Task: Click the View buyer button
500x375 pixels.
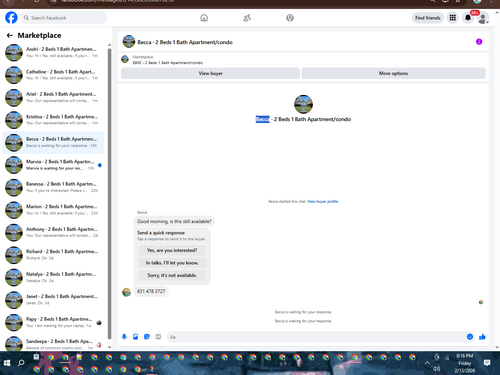Action: pos(210,73)
